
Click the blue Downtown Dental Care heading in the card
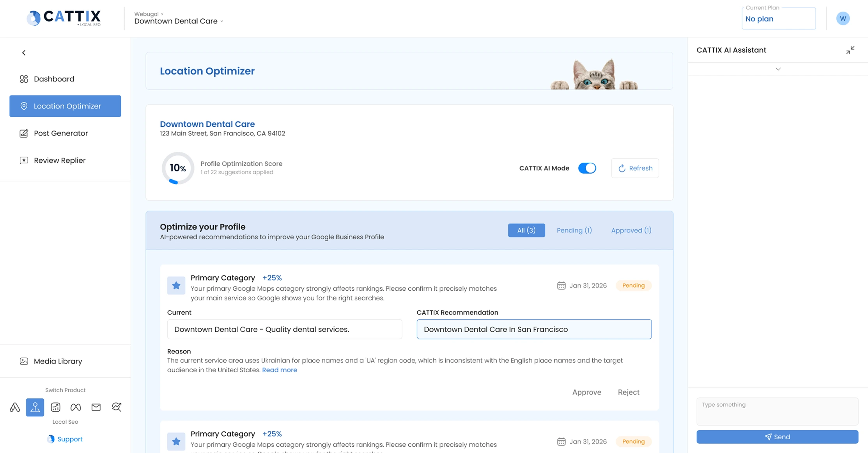pos(207,124)
